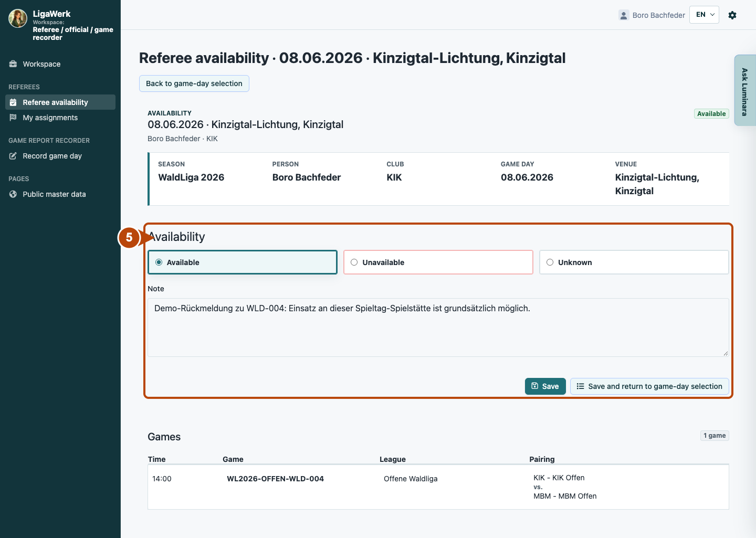Open the Ask Luminara side tab
756x538 pixels.
click(x=745, y=90)
